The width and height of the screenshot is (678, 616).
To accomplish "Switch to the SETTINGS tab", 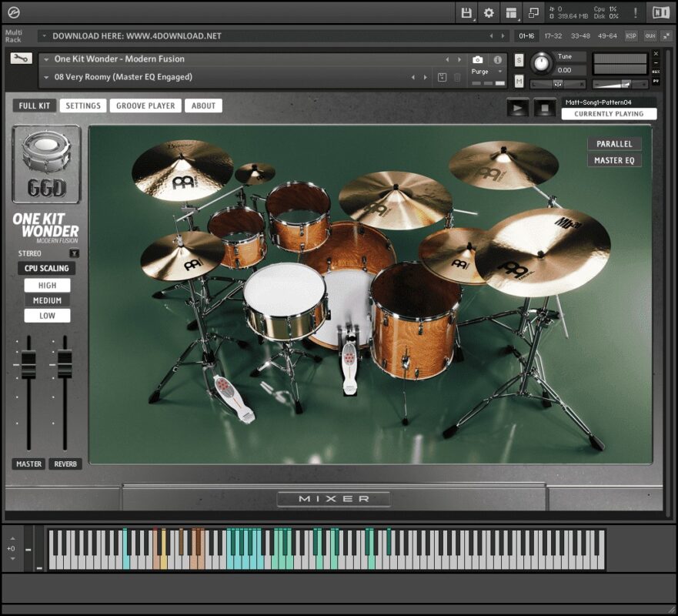I will (x=83, y=105).
